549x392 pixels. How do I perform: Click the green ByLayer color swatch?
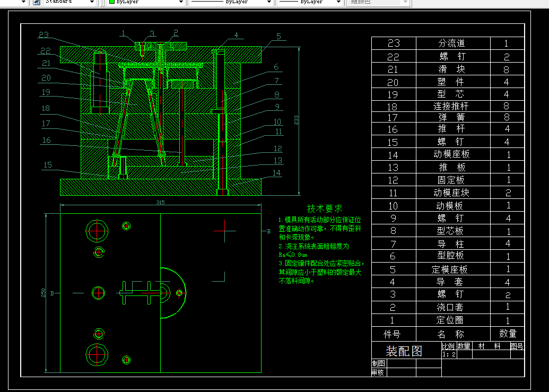pyautogui.click(x=112, y=2)
